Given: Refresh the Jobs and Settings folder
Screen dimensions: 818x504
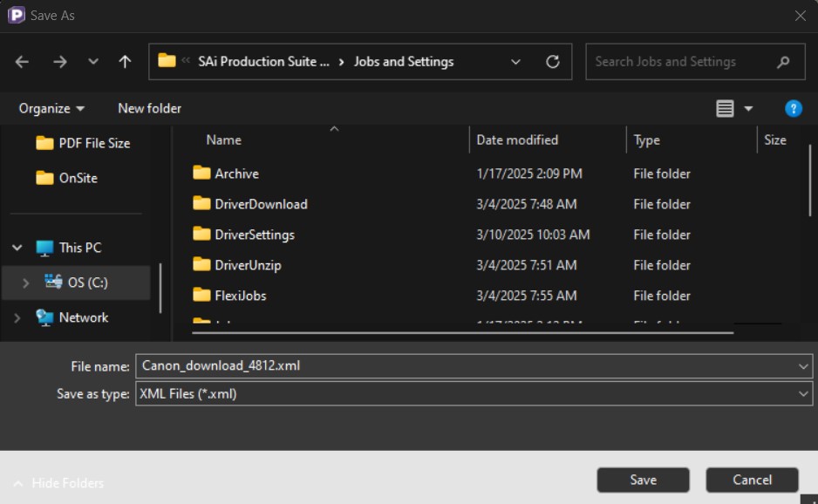Looking at the screenshot, I should click(553, 62).
